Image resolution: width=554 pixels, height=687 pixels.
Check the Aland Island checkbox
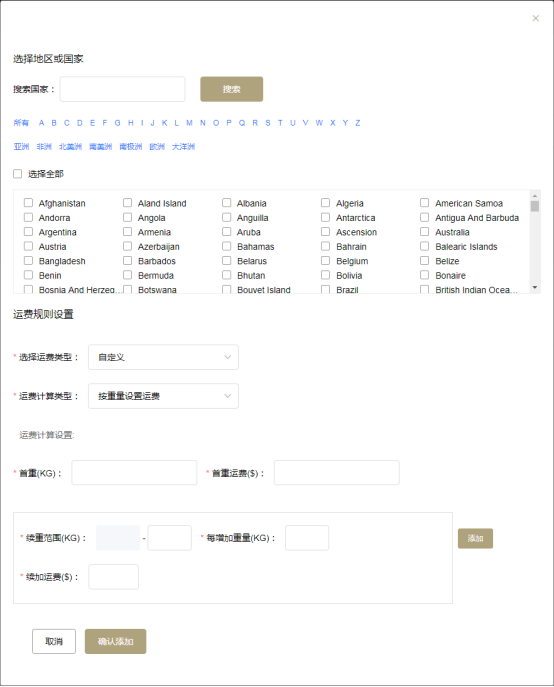128,203
